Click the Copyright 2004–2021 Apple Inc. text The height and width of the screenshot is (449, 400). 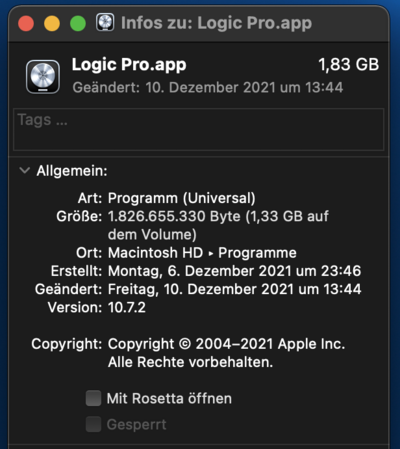pos(226,344)
